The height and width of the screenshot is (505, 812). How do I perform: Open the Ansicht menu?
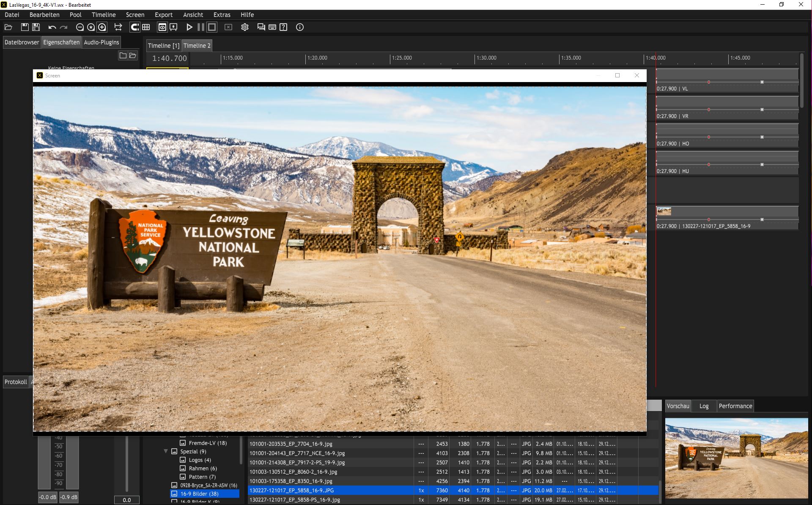pos(193,14)
